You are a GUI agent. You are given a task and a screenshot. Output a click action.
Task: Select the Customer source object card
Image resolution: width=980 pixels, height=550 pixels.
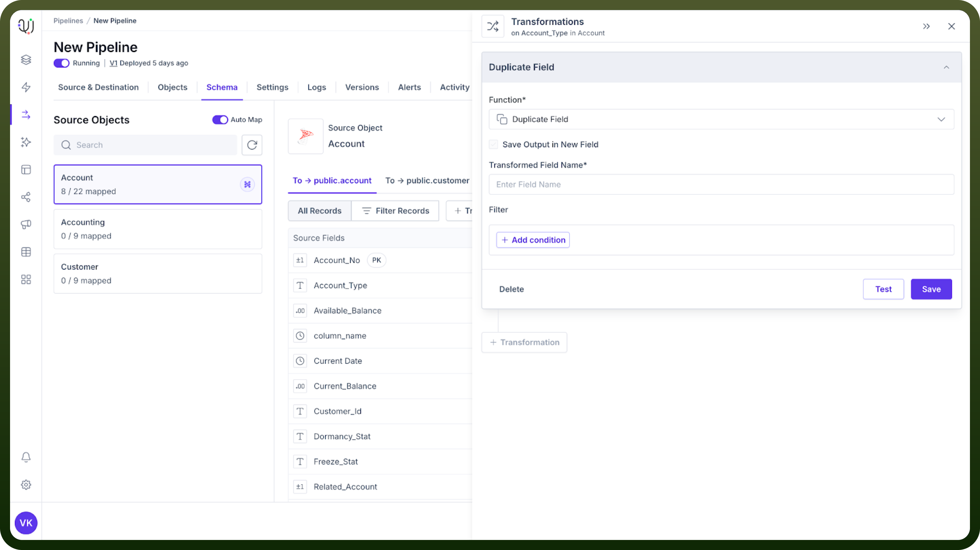click(x=158, y=274)
